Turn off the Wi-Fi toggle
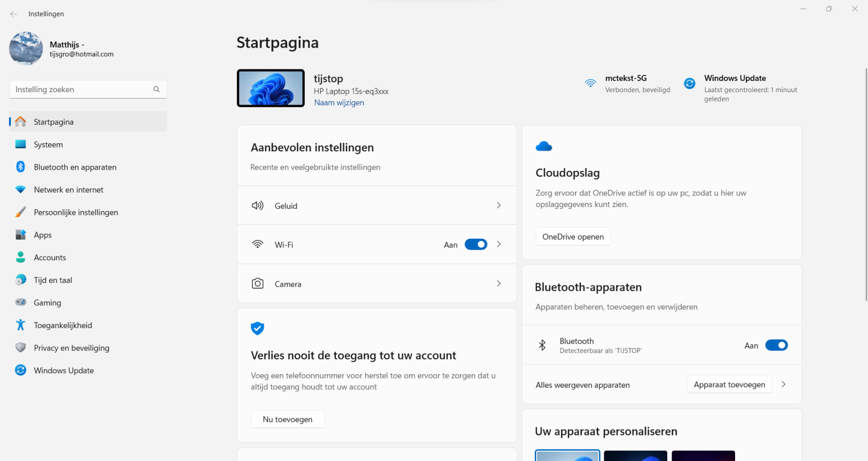This screenshot has height=461, width=868. tap(476, 245)
